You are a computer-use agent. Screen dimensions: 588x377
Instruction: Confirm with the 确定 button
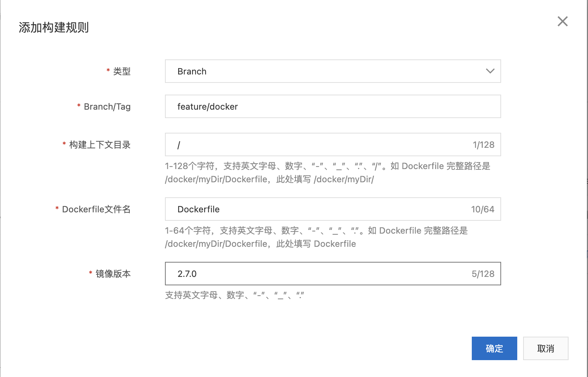(494, 348)
